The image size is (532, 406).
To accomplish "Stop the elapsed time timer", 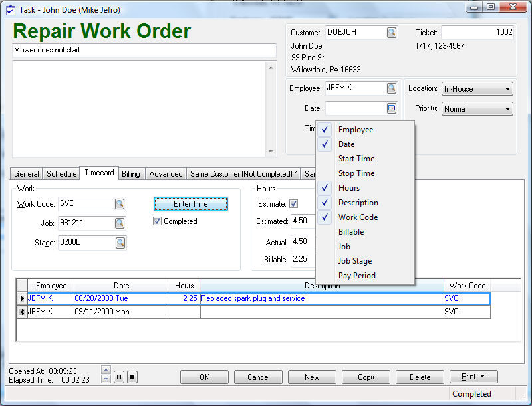I will pos(132,377).
